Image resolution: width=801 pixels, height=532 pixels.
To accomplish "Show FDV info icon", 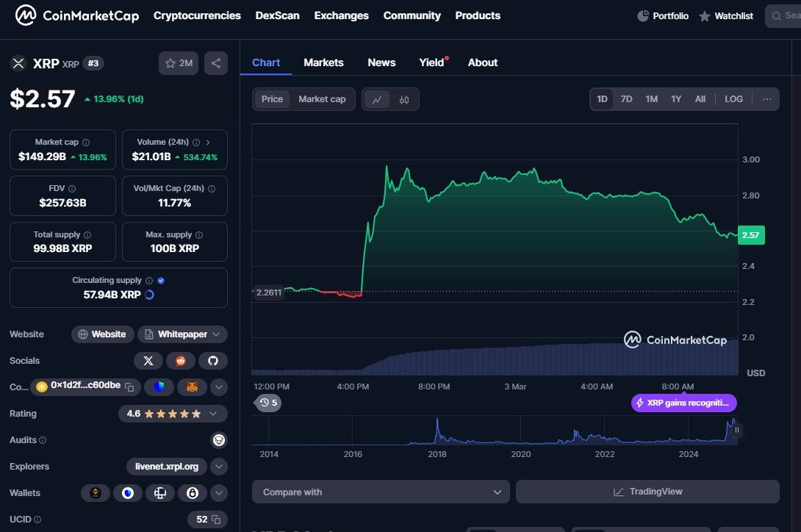I will (x=72, y=189).
